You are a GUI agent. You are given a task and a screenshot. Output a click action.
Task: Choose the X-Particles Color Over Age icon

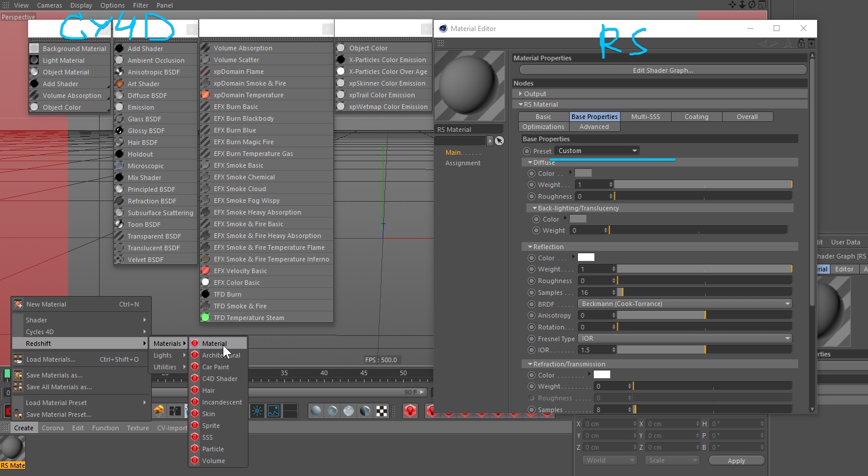pos(341,72)
